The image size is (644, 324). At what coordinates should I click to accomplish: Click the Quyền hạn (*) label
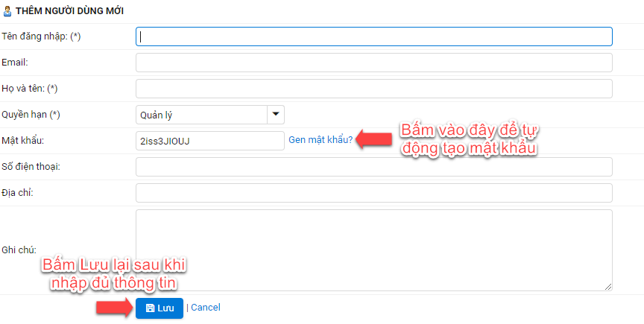(31, 115)
